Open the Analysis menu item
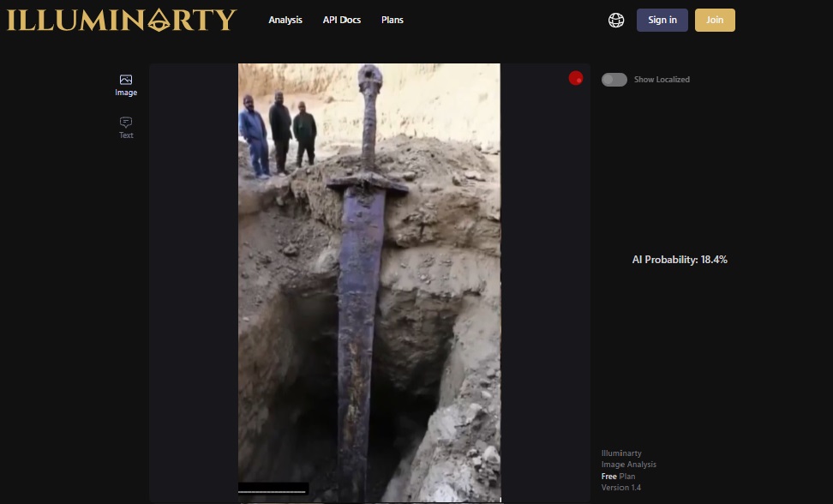The width and height of the screenshot is (833, 504). (285, 20)
